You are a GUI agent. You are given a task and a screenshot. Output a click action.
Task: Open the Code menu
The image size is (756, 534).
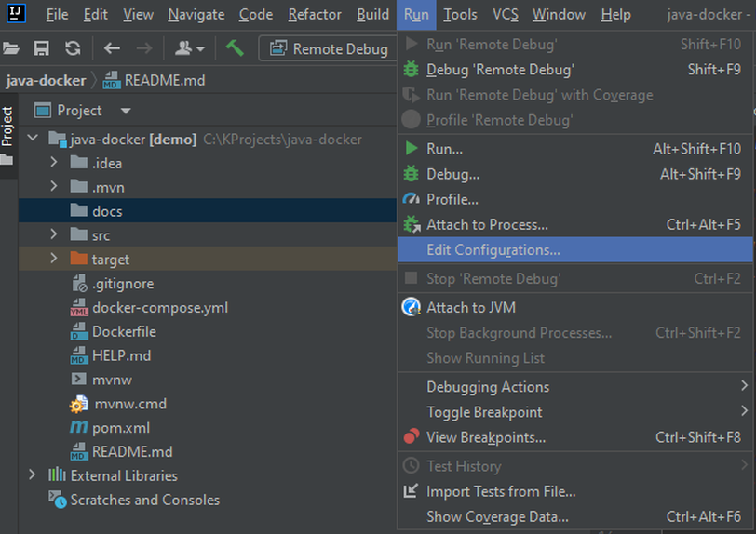click(256, 15)
